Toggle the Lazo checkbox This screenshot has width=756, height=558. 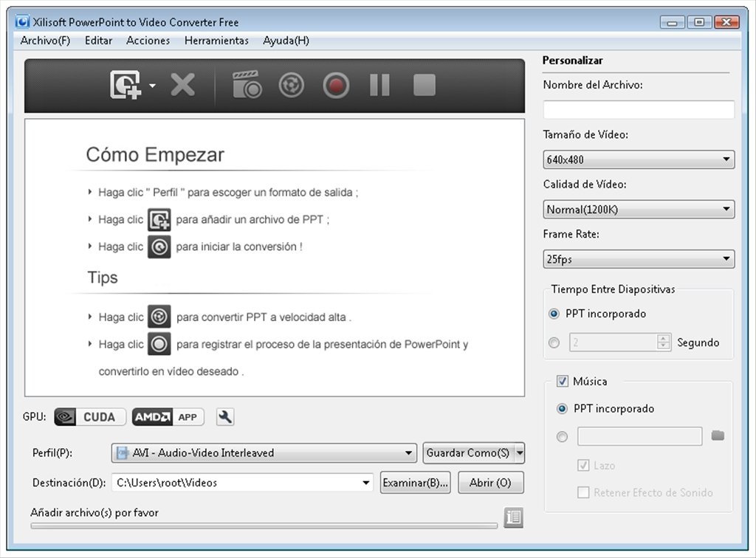coord(583,465)
